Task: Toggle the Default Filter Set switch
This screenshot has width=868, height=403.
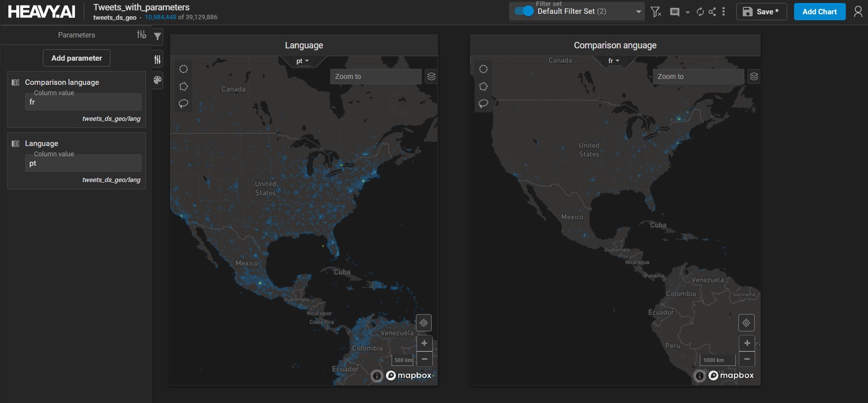Action: tap(524, 11)
